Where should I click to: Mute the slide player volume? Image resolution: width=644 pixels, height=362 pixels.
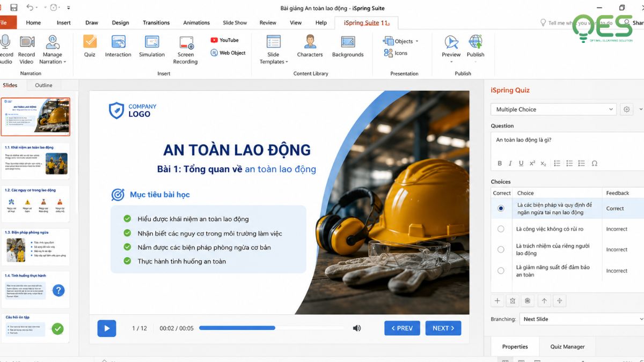click(x=357, y=328)
